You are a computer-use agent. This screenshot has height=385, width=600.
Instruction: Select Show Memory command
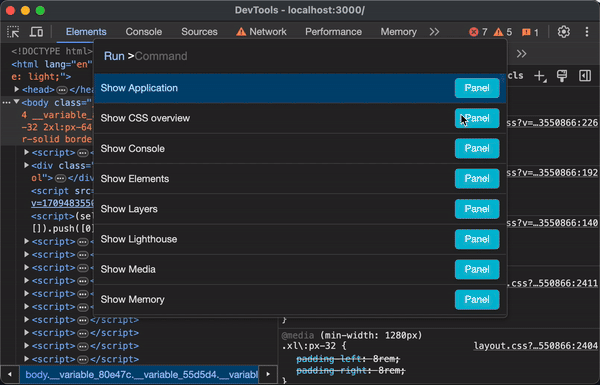point(300,300)
